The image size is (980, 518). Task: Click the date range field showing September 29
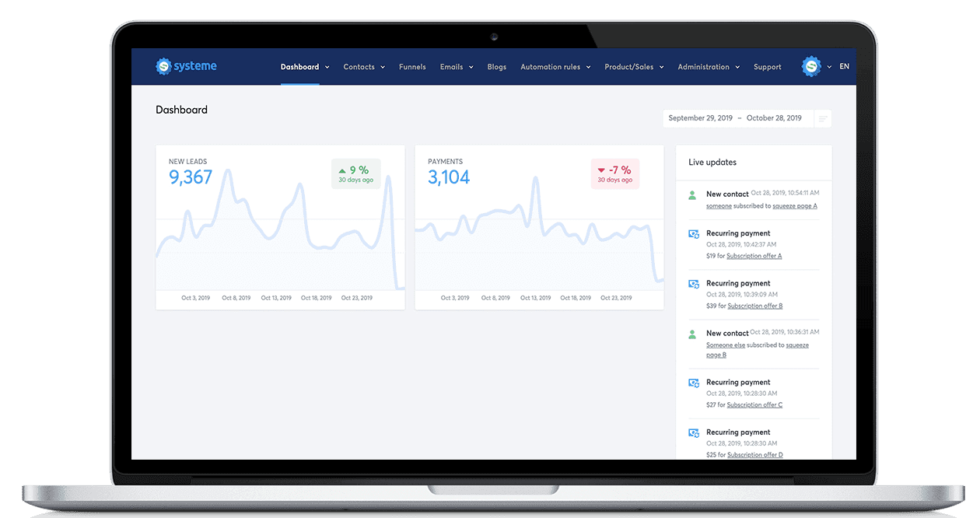point(699,117)
